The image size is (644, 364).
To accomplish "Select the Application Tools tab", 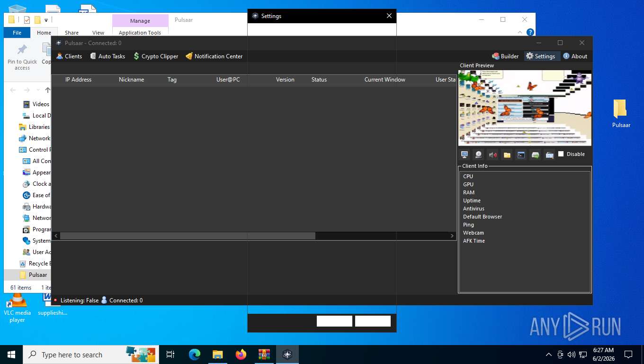I will 140,33.
